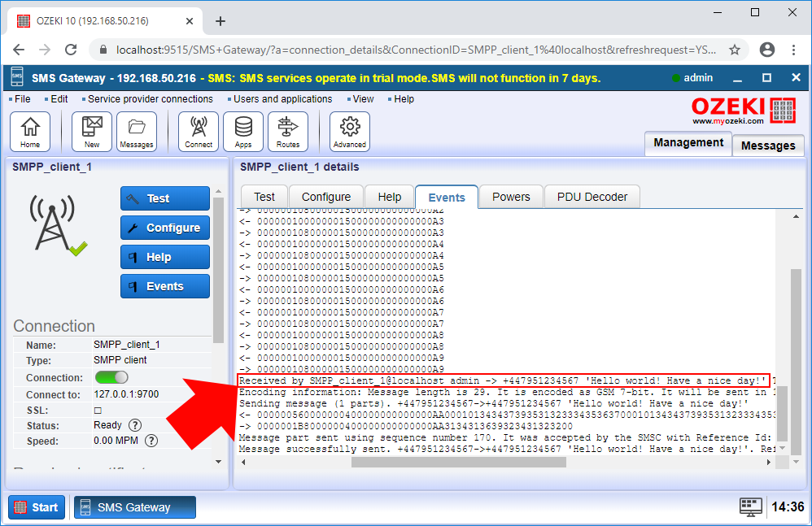Image resolution: width=812 pixels, height=526 pixels.
Task: Select the 'Message successfully sent' log line
Action: (x=507, y=449)
